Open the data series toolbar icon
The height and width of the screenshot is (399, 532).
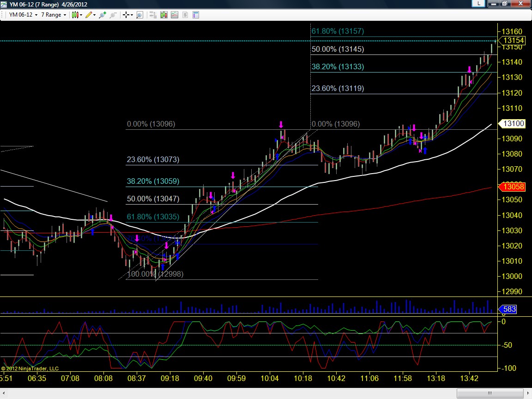pyautogui.click(x=153, y=15)
